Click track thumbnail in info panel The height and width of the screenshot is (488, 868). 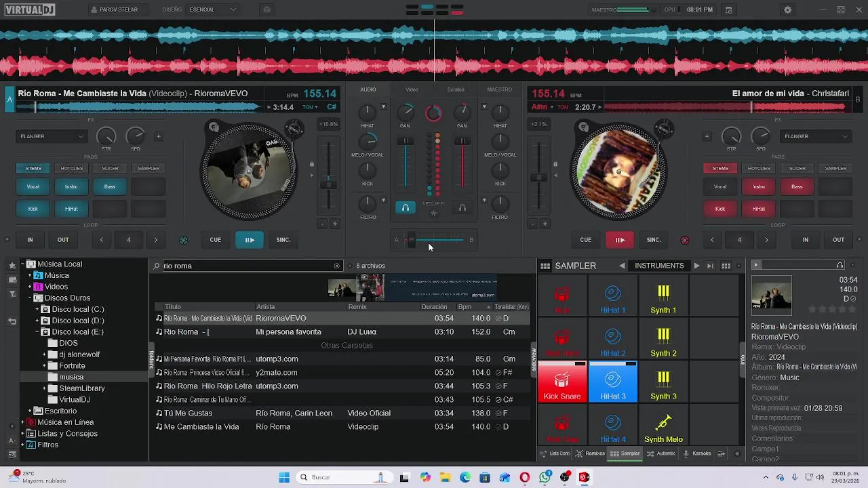772,295
